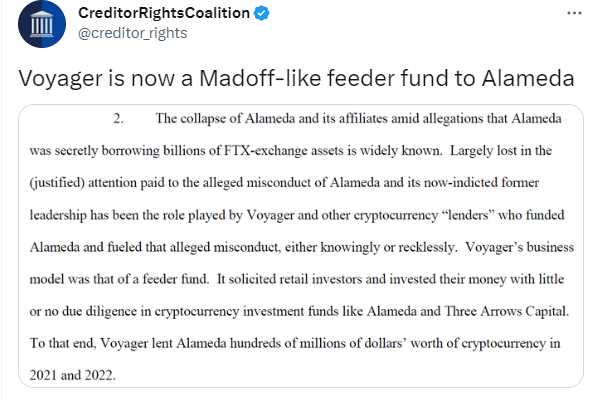The height and width of the screenshot is (400, 589).
Task: Open the CreditorRightsCoalition profile avatar
Action: point(42,24)
